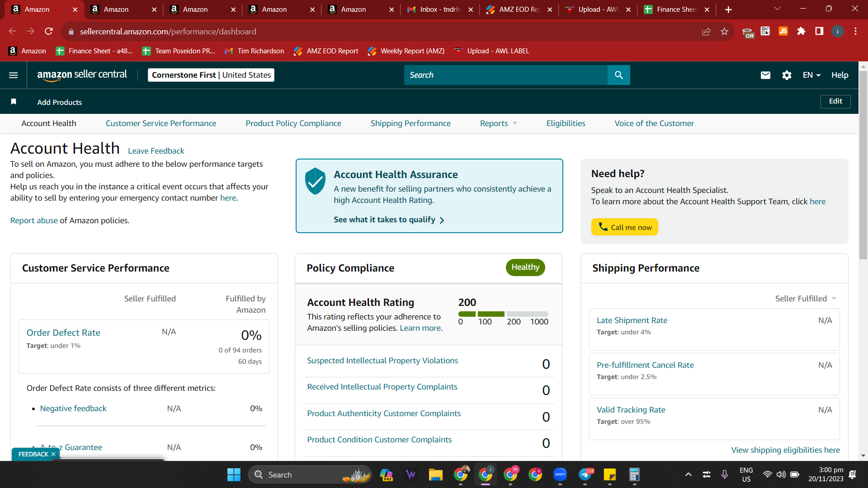Open the Report abuse link
Image resolution: width=868 pixels, height=488 pixels.
(34, 221)
